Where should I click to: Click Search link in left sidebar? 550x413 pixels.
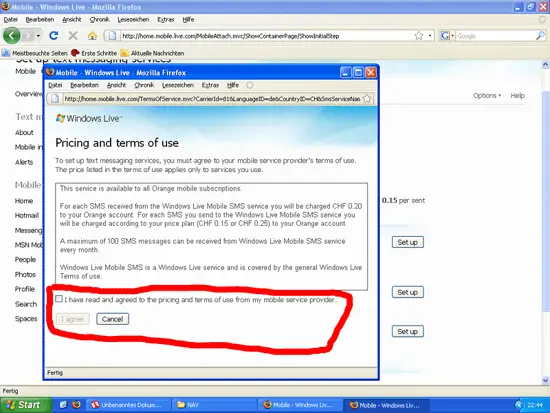(x=26, y=304)
